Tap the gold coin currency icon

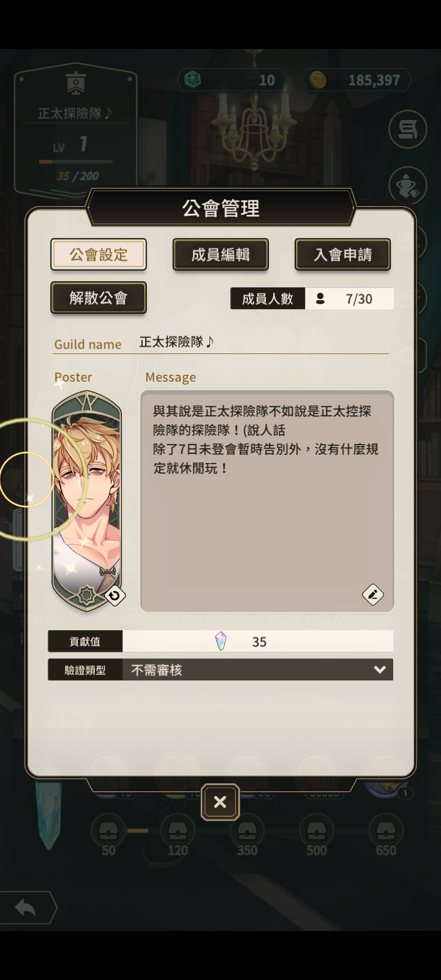[x=318, y=80]
